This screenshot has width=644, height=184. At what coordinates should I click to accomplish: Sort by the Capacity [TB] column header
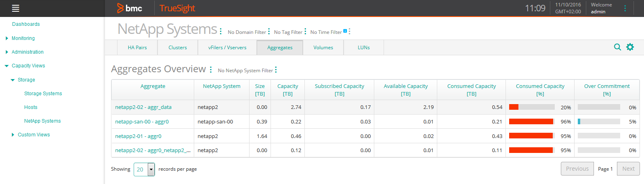(x=288, y=90)
